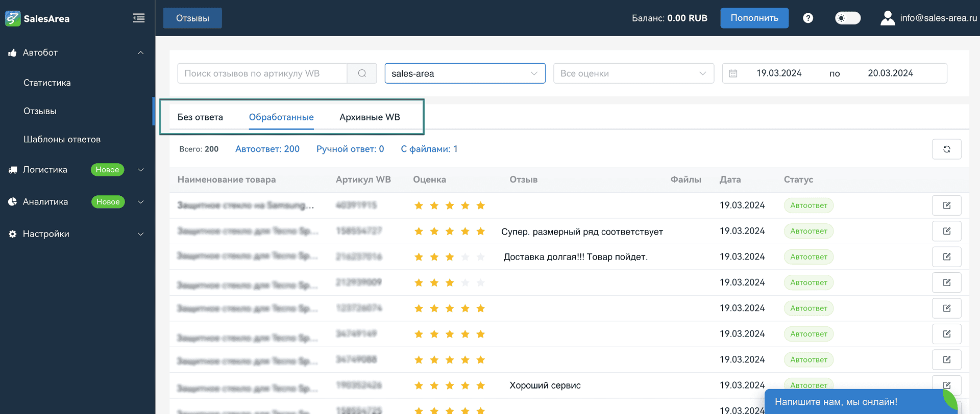Refresh the reviews list with reload icon
Screen dimensions: 980x414
[x=947, y=149]
